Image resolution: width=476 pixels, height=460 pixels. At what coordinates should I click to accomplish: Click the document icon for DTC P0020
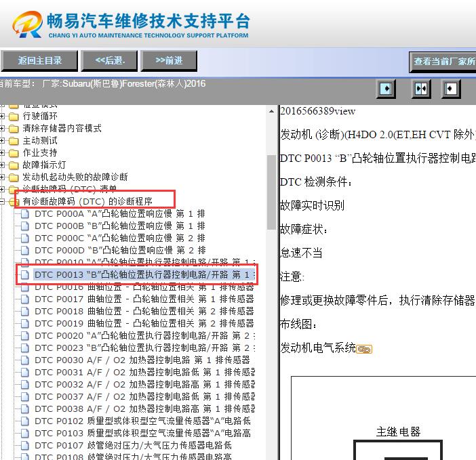25,335
